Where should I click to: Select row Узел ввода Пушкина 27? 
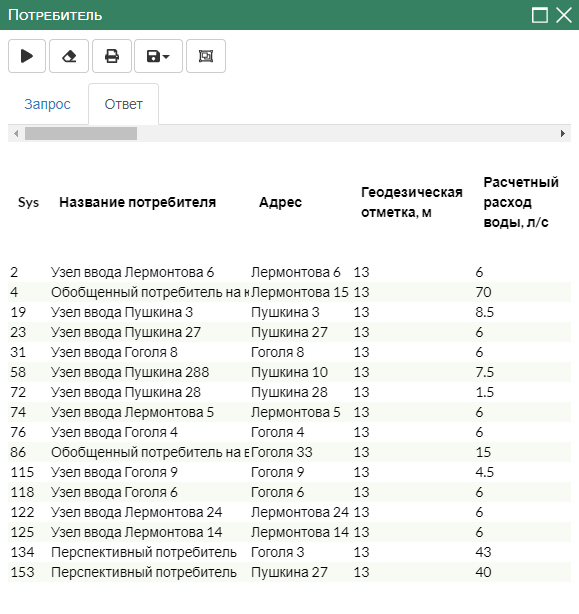coord(289,332)
